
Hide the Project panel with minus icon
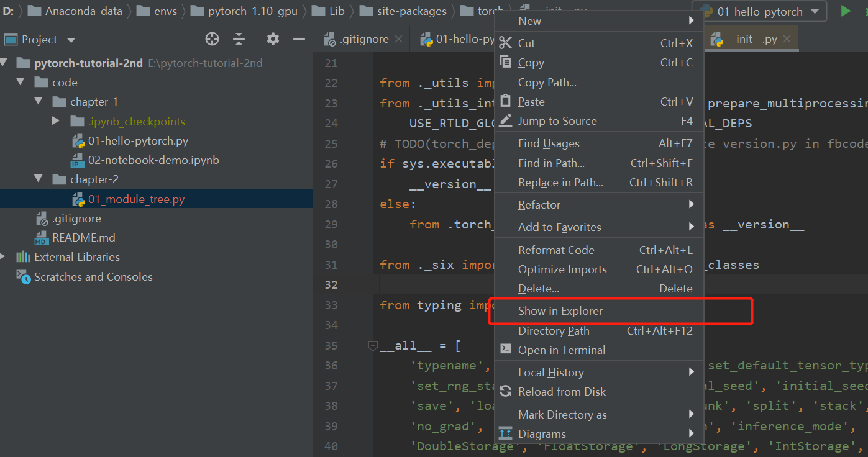point(299,39)
